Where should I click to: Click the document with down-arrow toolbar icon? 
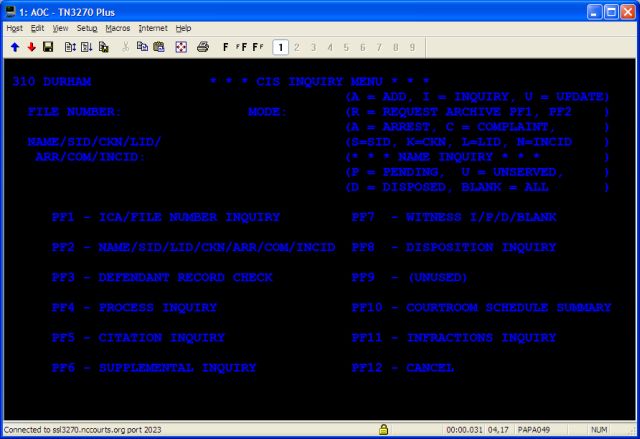87,47
